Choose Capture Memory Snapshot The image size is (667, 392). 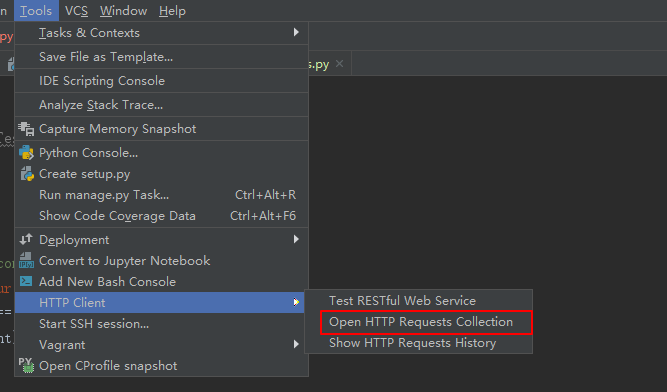point(162,129)
